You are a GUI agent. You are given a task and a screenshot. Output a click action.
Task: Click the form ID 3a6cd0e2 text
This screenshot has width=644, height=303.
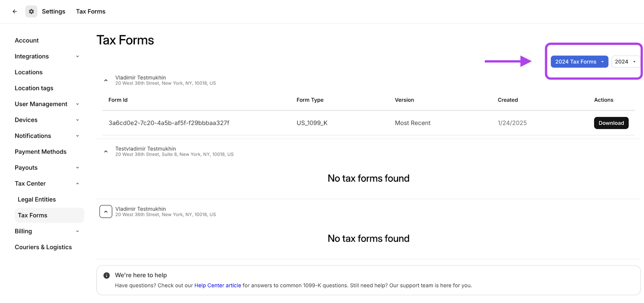(x=169, y=123)
